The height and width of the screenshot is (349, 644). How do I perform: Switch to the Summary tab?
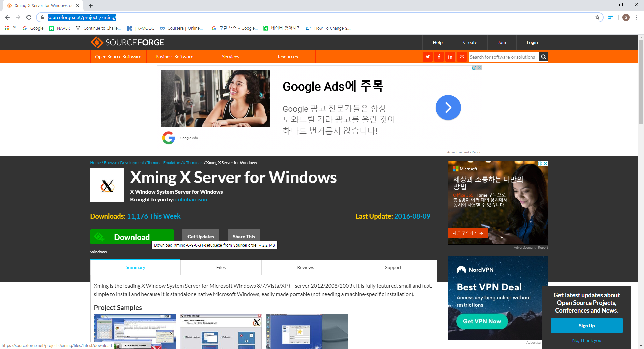pyautogui.click(x=136, y=267)
